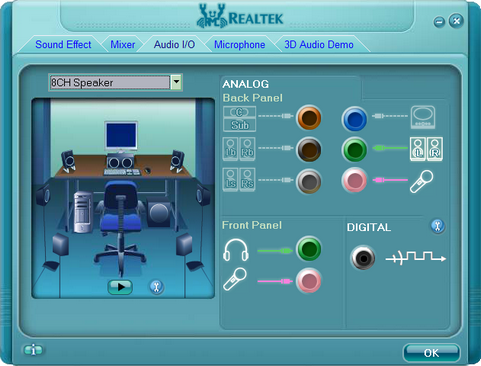Click the front right desk speaker

pyautogui.click(x=177, y=162)
